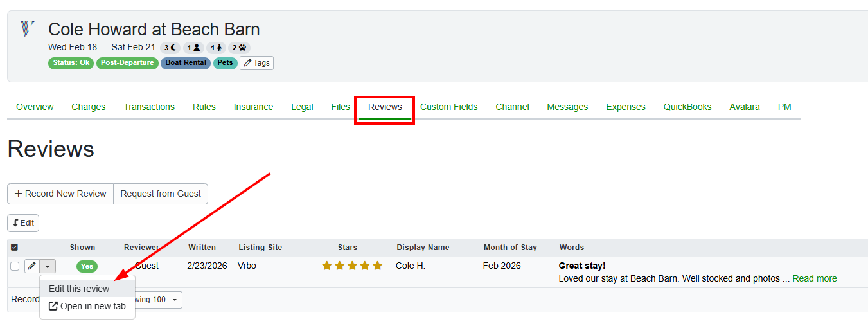Screen dimensions: 868x326
Task: Choose Open in new tab menu item
Action: pos(87,306)
